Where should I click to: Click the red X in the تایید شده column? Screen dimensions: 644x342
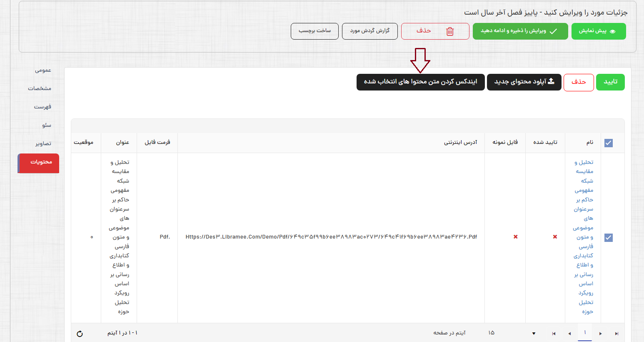pos(555,237)
